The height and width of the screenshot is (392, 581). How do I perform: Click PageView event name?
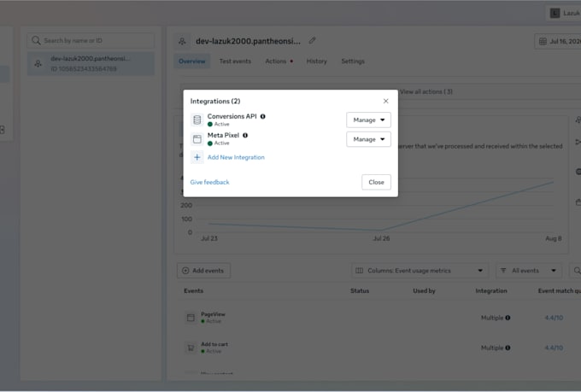pyautogui.click(x=213, y=313)
